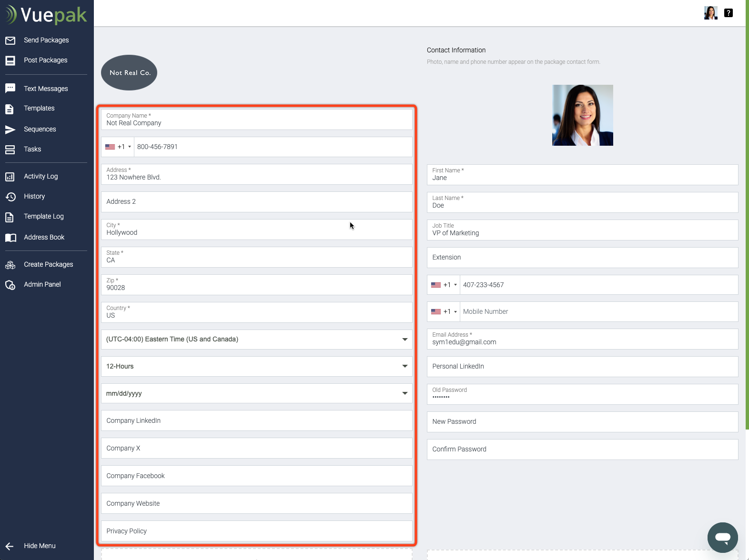Click the contact profile photo
Viewport: 749px width, 560px height.
click(x=582, y=115)
